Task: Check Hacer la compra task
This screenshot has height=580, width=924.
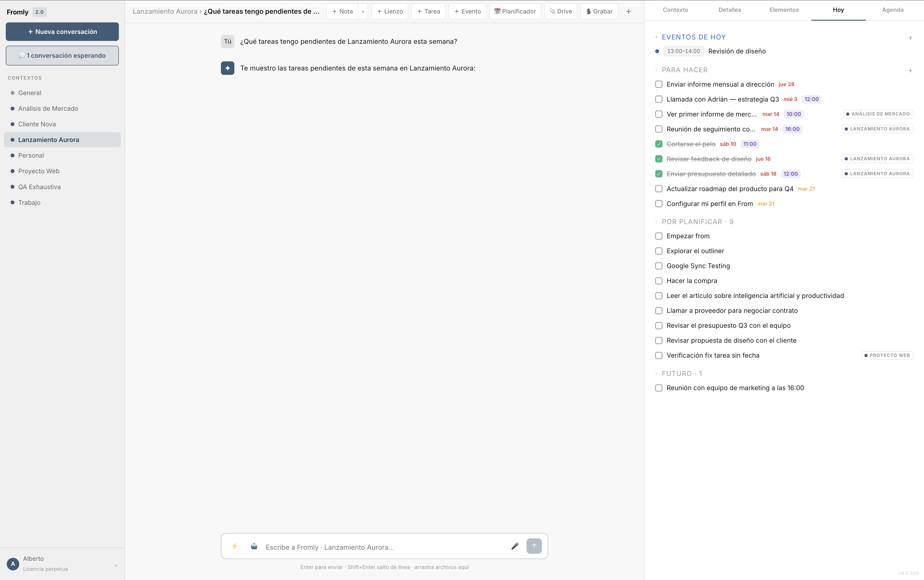Action: [x=659, y=281]
